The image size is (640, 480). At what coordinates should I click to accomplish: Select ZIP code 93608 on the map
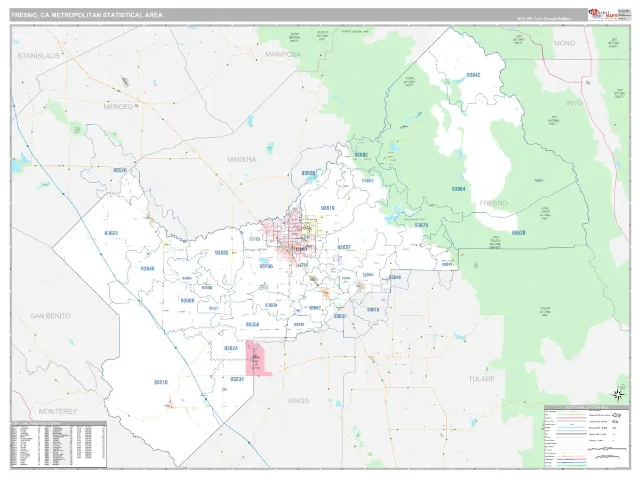[187, 300]
